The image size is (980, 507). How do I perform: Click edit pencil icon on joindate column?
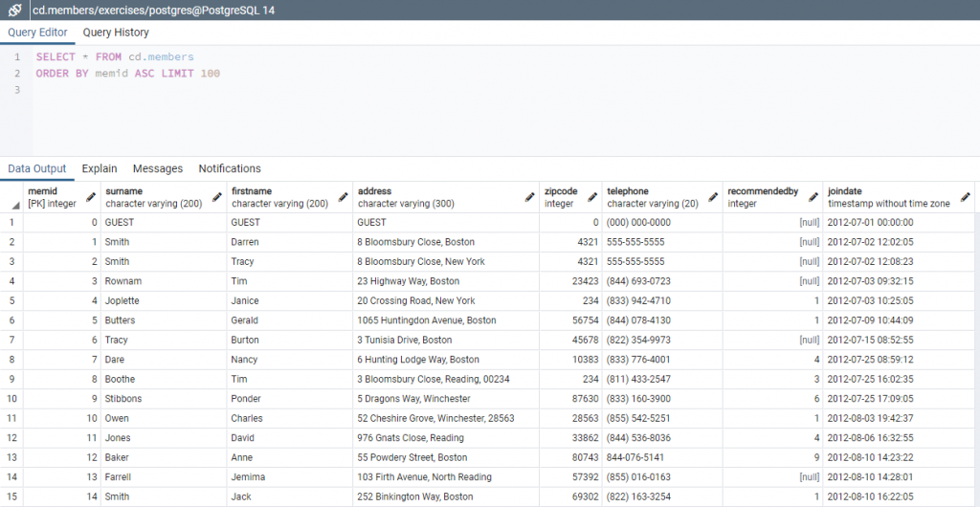pos(965,197)
